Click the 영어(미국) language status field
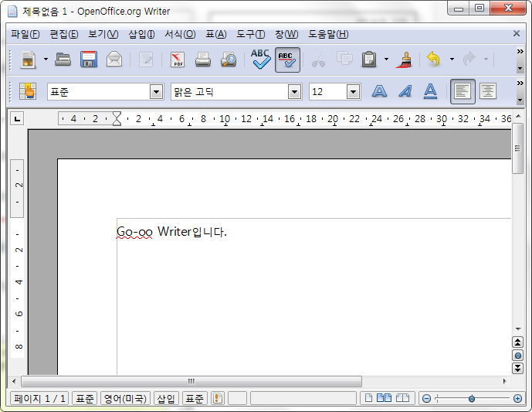This screenshot has height=412, width=532. pyautogui.click(x=125, y=398)
